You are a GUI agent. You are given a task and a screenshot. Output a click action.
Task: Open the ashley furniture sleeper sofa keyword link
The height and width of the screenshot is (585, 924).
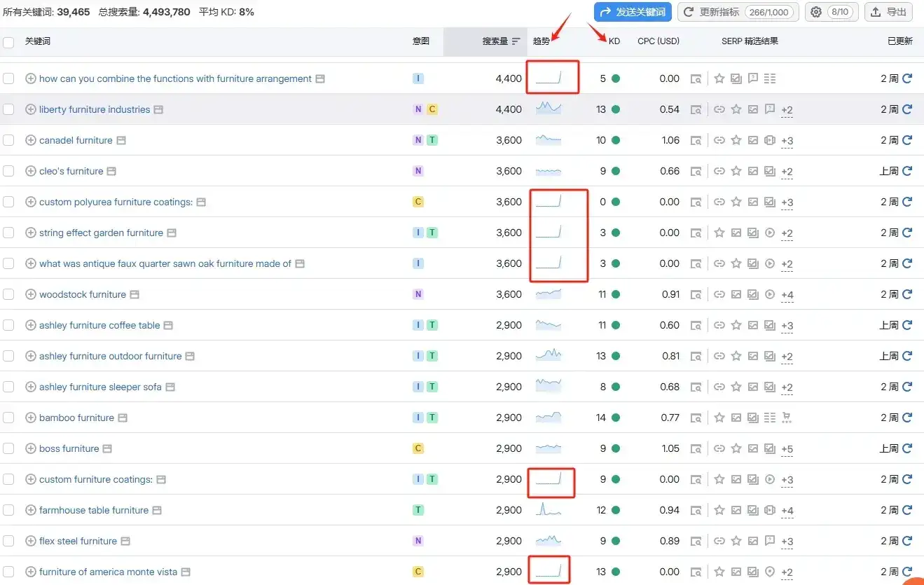click(x=100, y=387)
